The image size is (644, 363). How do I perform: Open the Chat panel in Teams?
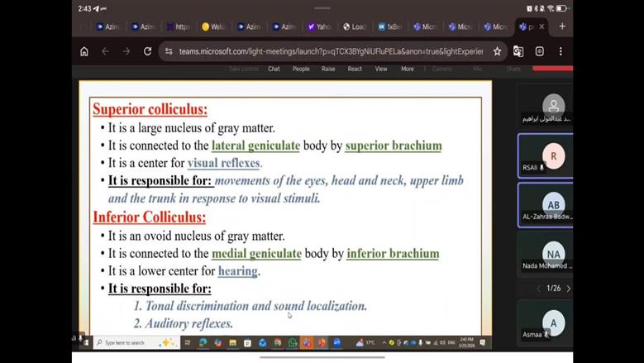point(274,69)
